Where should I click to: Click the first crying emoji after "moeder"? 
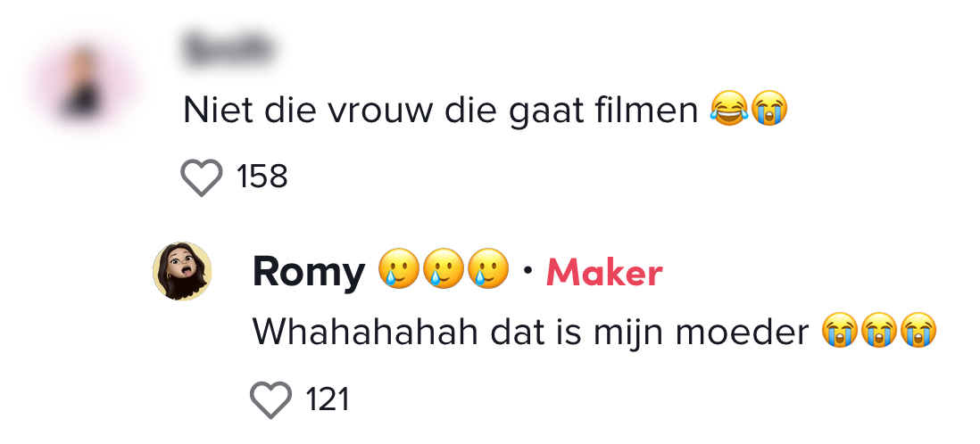tap(838, 332)
